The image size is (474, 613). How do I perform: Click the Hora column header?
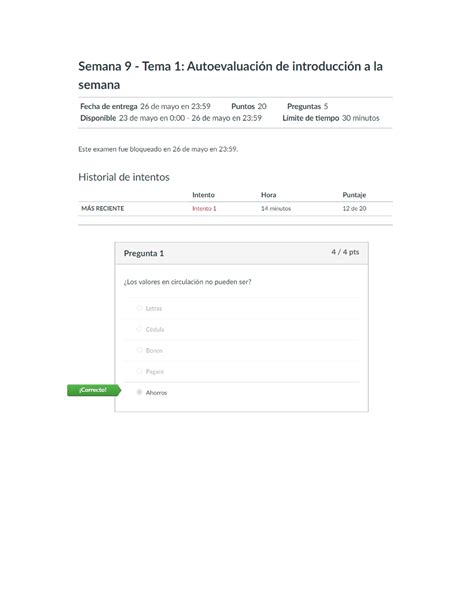tap(268, 195)
